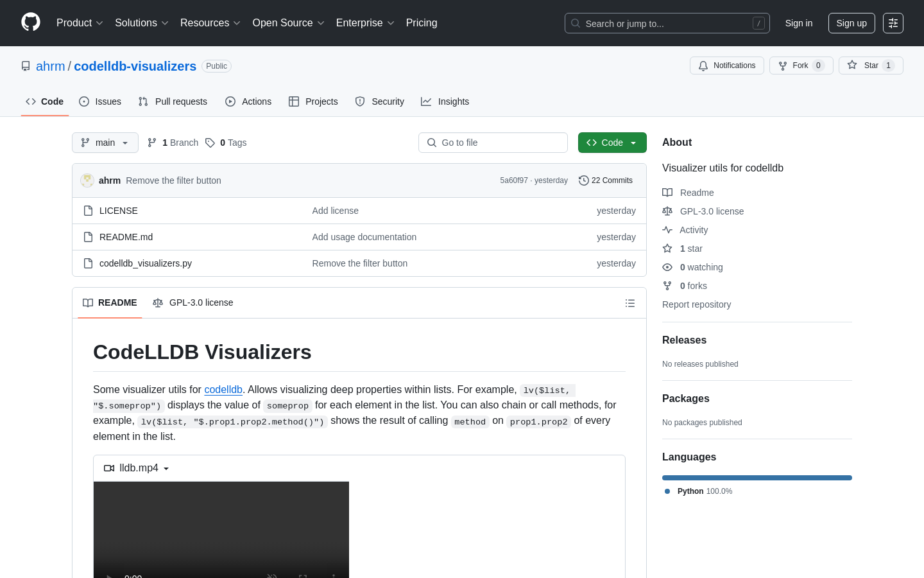View the Insights tab

tap(445, 101)
